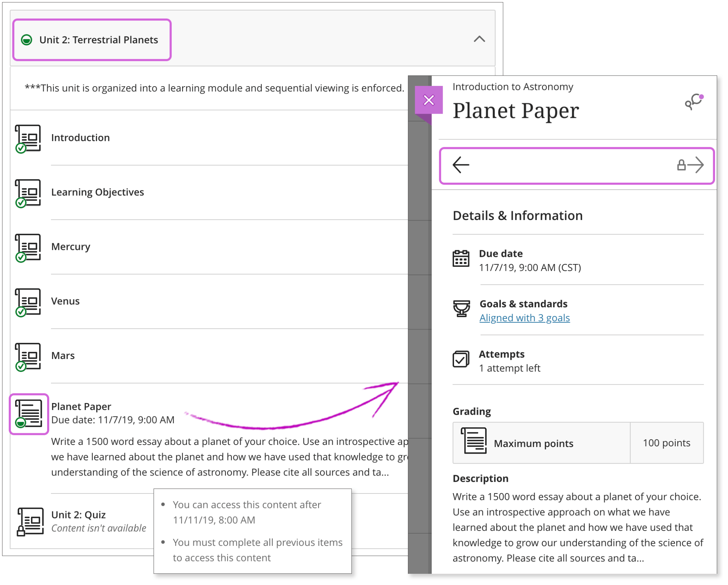
Task: Expand the Details & Information section
Action: tap(516, 215)
